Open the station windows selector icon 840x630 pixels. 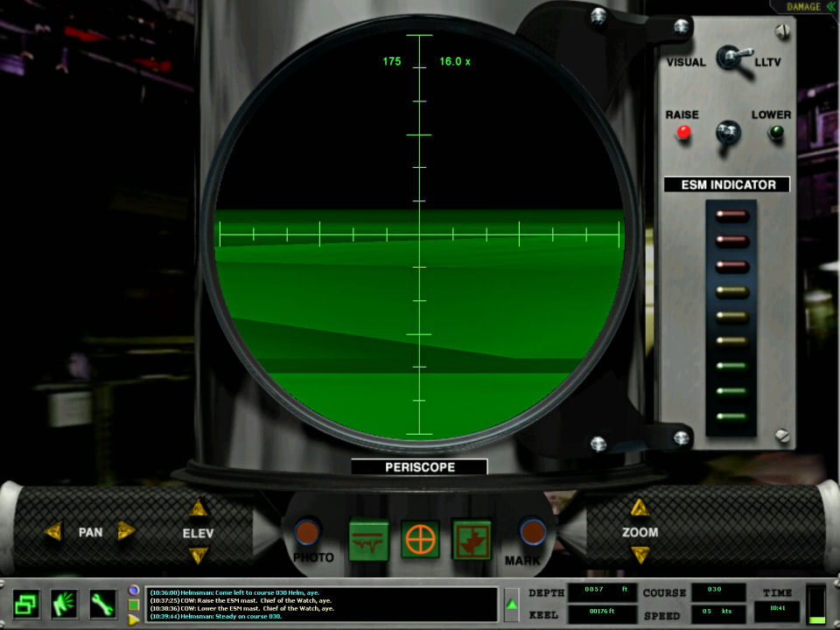[x=26, y=604]
